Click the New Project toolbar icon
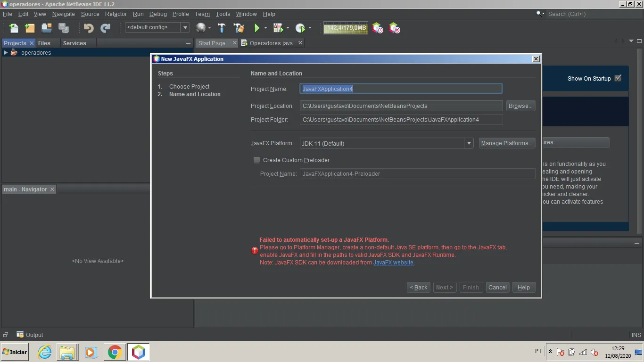Viewport: 644px width, 362px height. click(30, 28)
